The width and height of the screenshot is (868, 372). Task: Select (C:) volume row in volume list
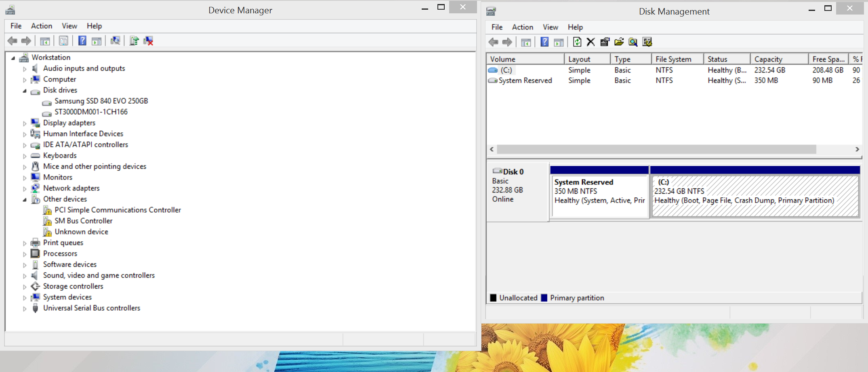pos(675,70)
